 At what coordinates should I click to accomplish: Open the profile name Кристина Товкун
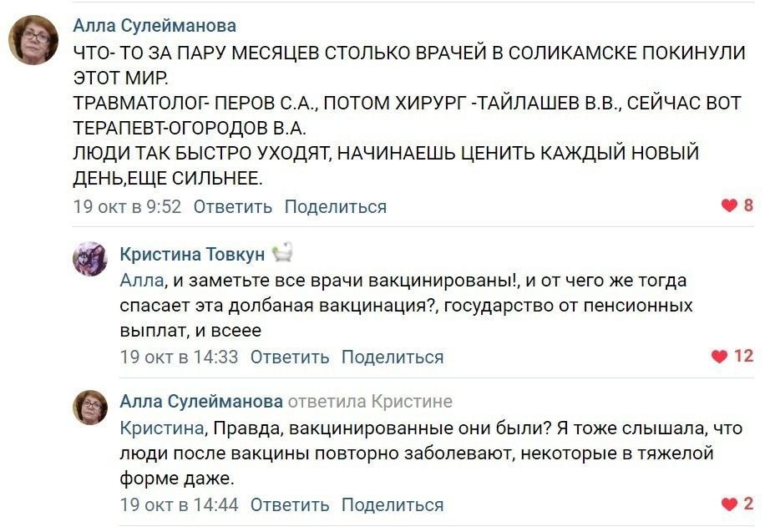pos(192,254)
